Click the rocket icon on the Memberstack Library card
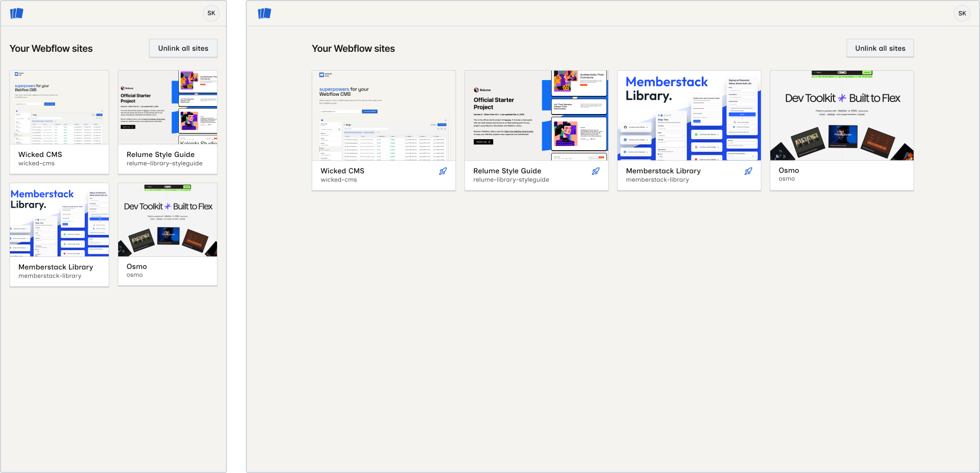The image size is (980, 473). [x=748, y=171]
